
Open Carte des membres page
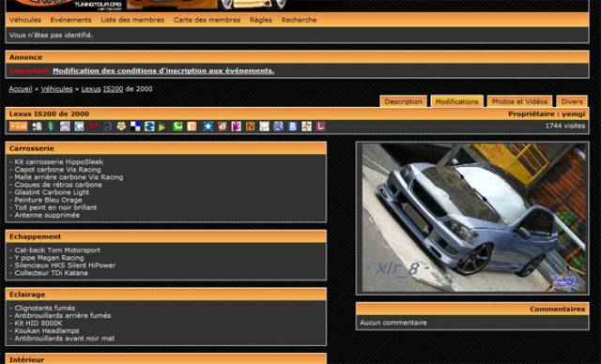click(x=207, y=20)
